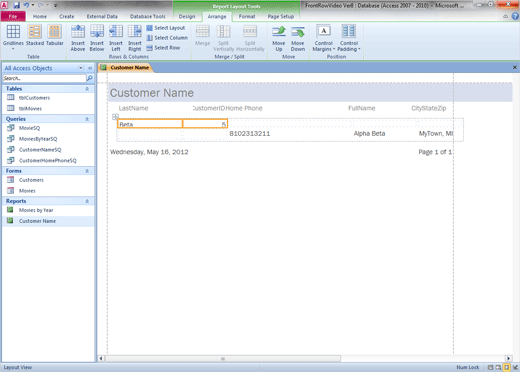520x372 pixels.
Task: Open the Control Padding dropdown
Action: click(349, 38)
